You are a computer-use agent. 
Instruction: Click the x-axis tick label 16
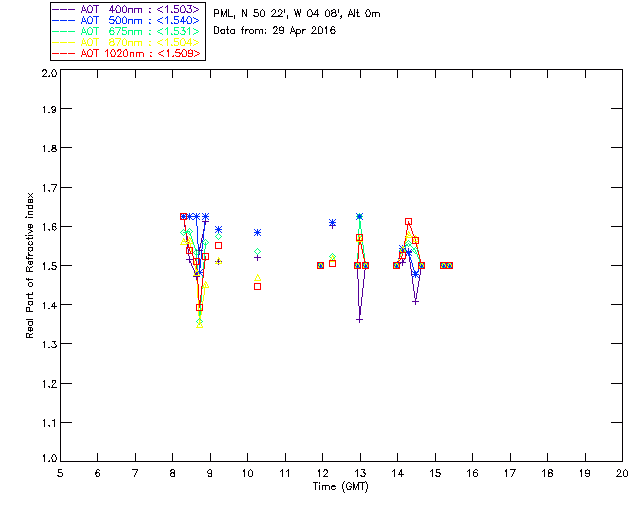(473, 474)
